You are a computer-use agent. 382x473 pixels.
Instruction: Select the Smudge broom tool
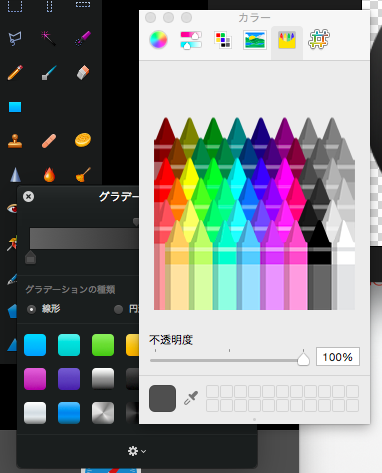tap(83, 174)
